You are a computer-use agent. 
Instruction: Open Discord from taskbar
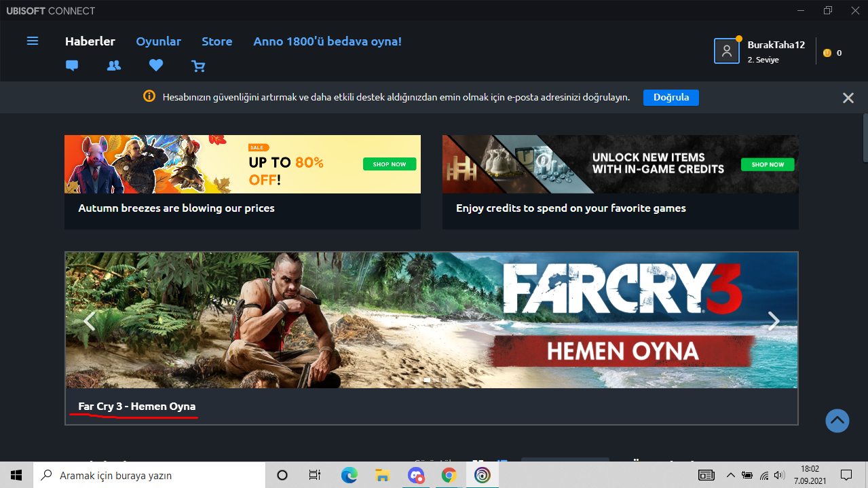(416, 475)
